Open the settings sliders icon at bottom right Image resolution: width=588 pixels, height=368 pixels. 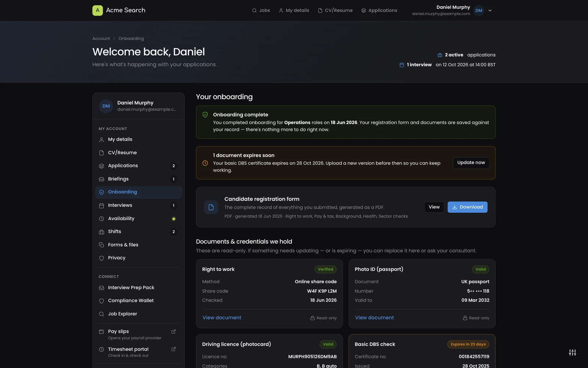pyautogui.click(x=573, y=353)
